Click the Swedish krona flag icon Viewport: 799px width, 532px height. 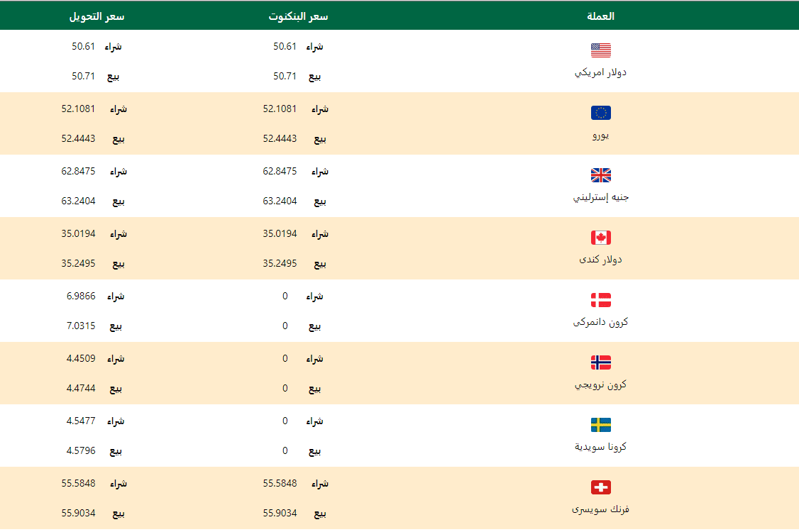[x=600, y=425]
